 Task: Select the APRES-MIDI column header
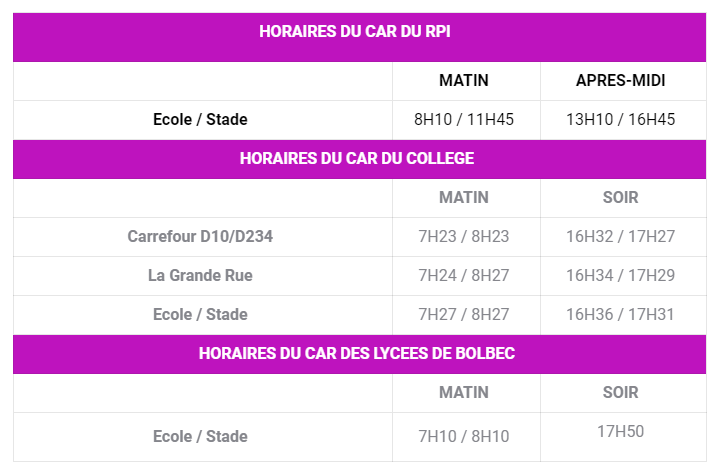tap(621, 80)
